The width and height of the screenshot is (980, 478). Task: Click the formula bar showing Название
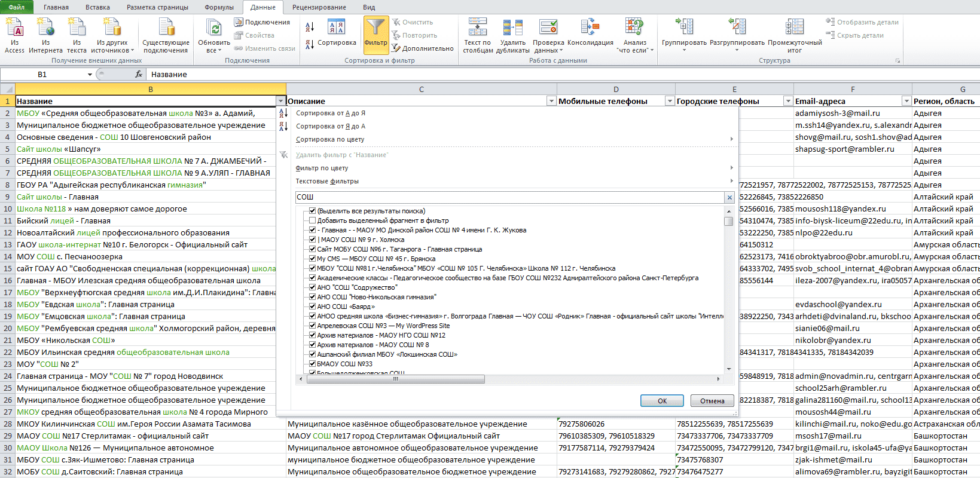[562, 74]
